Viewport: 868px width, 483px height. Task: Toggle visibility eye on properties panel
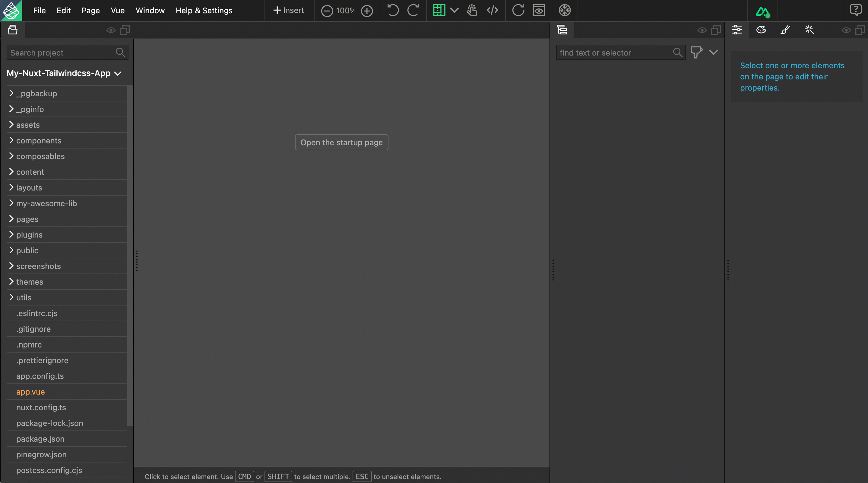[x=846, y=30]
